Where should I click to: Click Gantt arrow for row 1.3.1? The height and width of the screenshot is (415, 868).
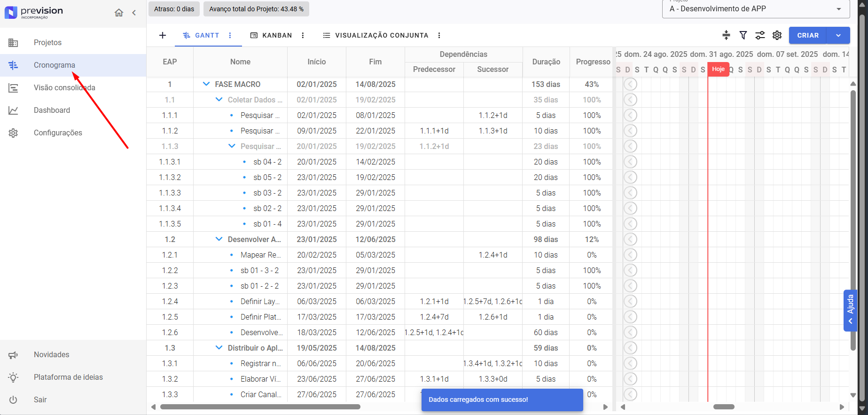pos(630,363)
